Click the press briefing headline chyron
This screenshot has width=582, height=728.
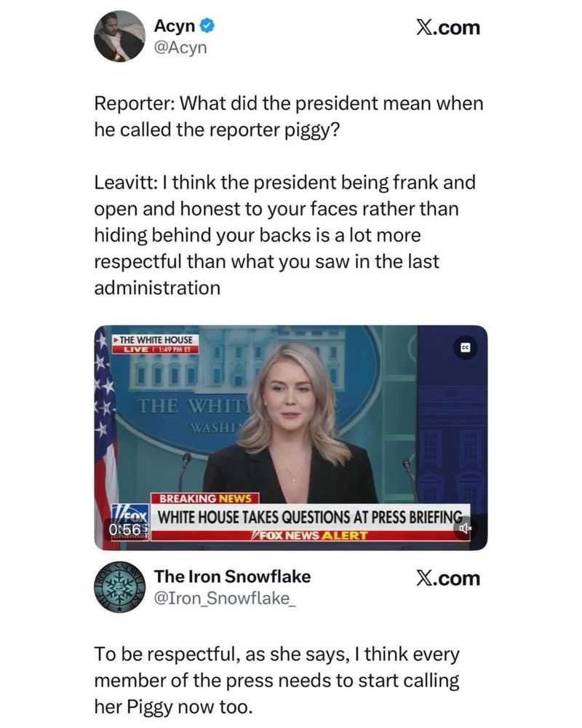click(311, 517)
